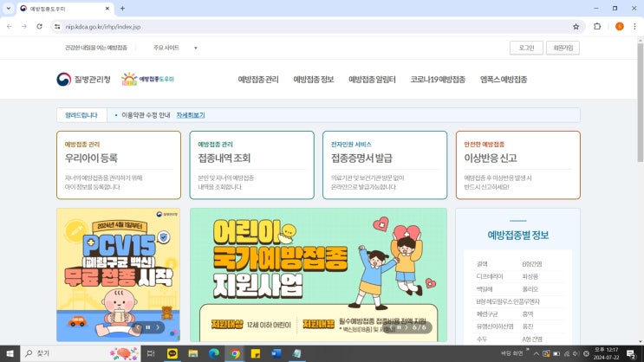Open the 이상반응 신고 card
The height and width of the screenshot is (362, 644).
[518, 165]
